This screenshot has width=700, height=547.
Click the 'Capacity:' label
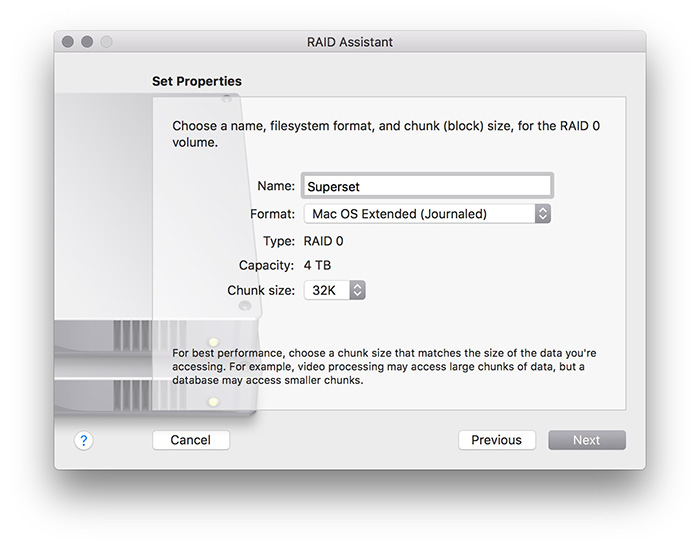(267, 265)
